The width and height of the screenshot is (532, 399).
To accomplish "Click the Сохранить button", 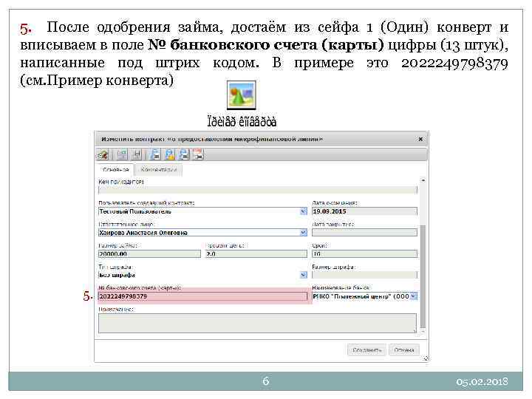I will click(x=366, y=349).
